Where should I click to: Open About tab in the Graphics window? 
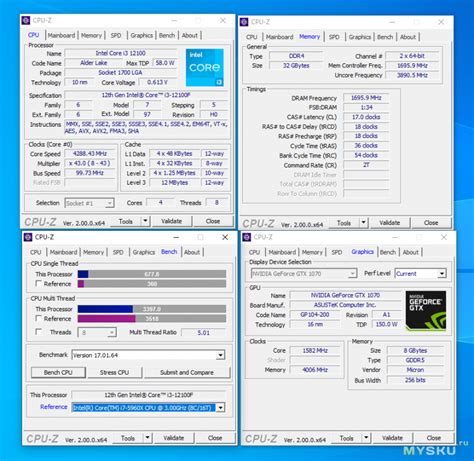click(x=410, y=252)
